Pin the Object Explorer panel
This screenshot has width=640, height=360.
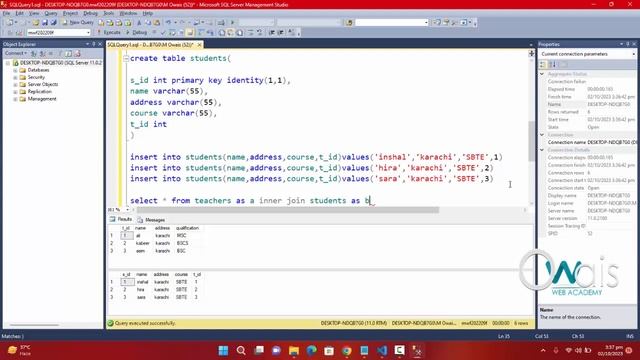[x=93, y=44]
